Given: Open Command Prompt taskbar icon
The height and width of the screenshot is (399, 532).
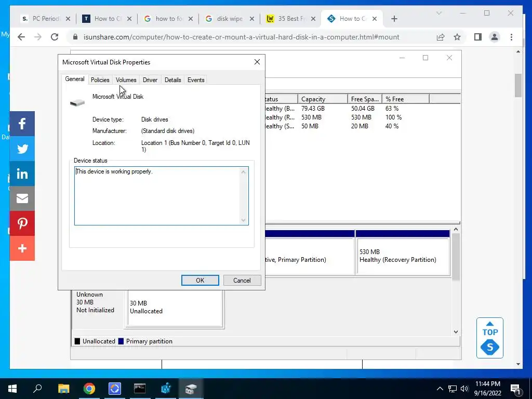Looking at the screenshot, I should [x=140, y=389].
